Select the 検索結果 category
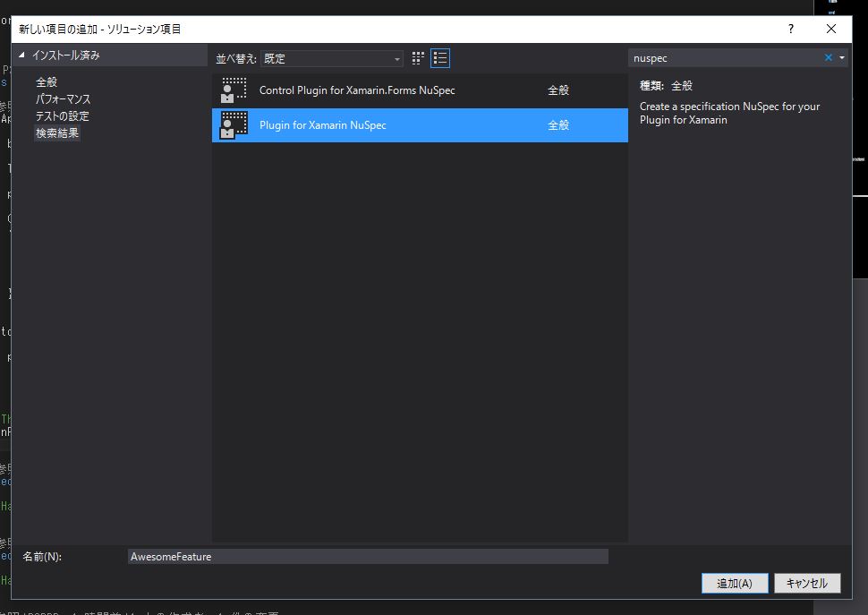This screenshot has height=615, width=868. [56, 133]
